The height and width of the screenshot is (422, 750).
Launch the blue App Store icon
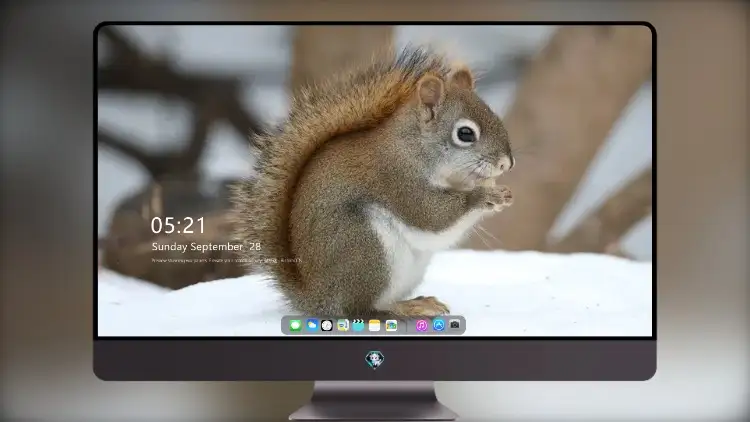click(439, 325)
